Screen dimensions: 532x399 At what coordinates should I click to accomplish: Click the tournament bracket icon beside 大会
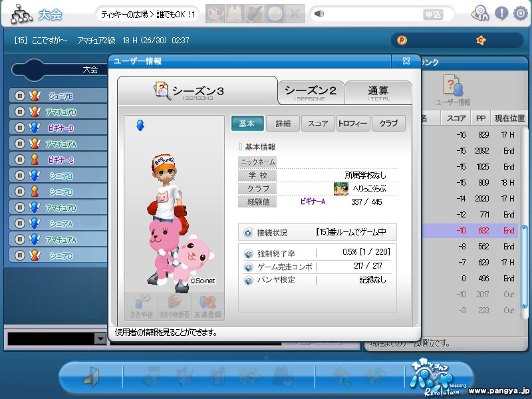[21, 14]
